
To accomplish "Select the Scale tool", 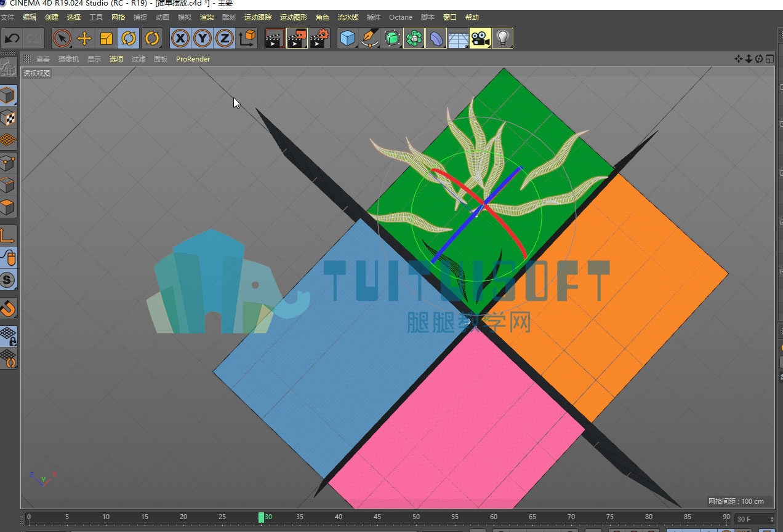I will tap(106, 39).
